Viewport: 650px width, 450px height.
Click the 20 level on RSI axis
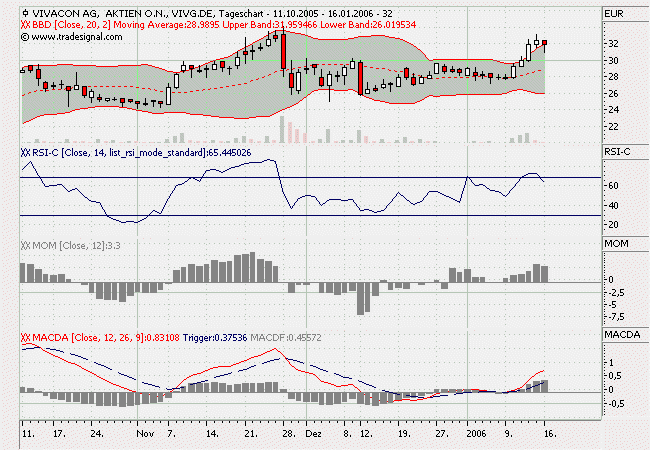(614, 225)
